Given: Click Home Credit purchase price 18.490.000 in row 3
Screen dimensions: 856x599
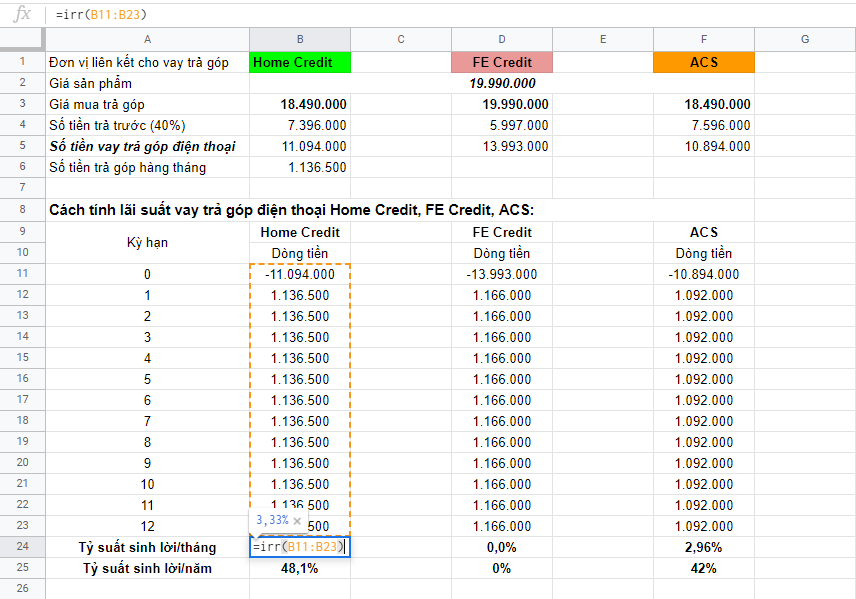Looking at the screenshot, I should pos(300,104).
